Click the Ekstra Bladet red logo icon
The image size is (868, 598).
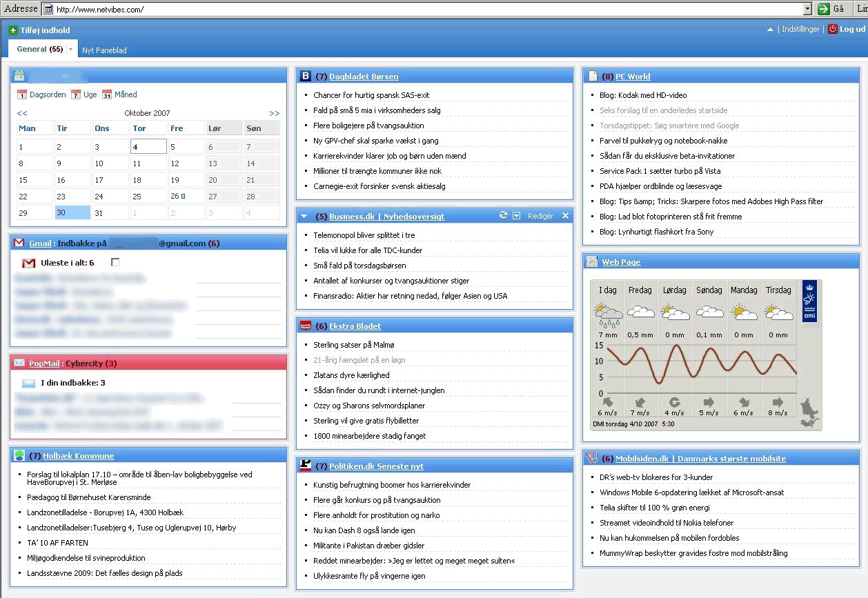(306, 326)
